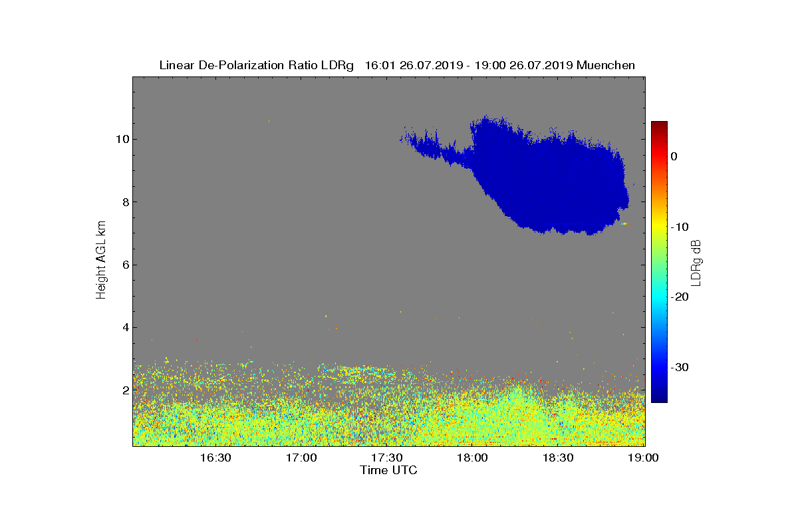This screenshot has width=798, height=532.
Task: Click the '19:00' time tick label
Action: click(x=643, y=458)
